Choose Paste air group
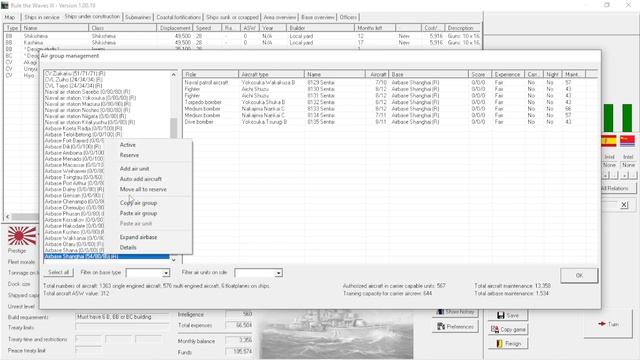Screen dimensions: 640x360 click(138, 213)
